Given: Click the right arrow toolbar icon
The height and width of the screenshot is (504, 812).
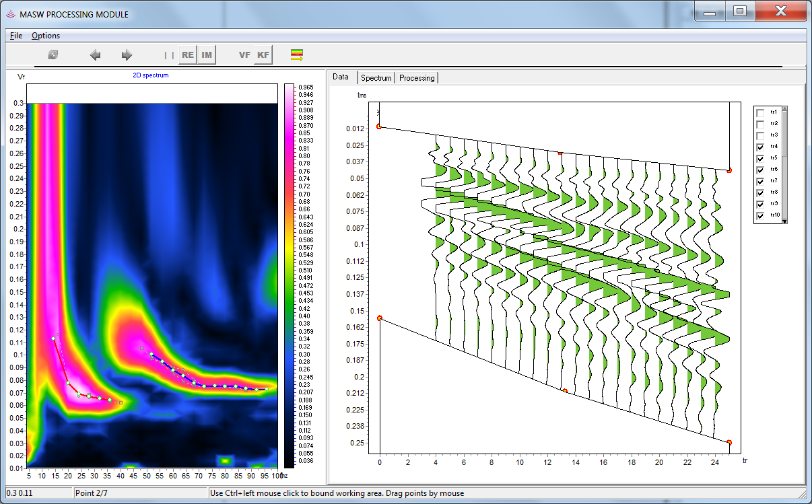Looking at the screenshot, I should tap(127, 55).
